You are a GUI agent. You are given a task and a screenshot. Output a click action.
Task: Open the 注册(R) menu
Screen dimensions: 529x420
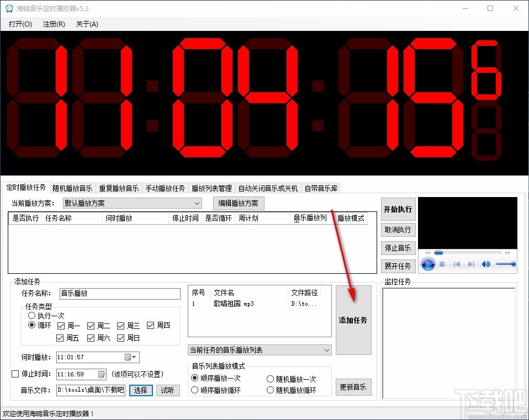click(53, 24)
